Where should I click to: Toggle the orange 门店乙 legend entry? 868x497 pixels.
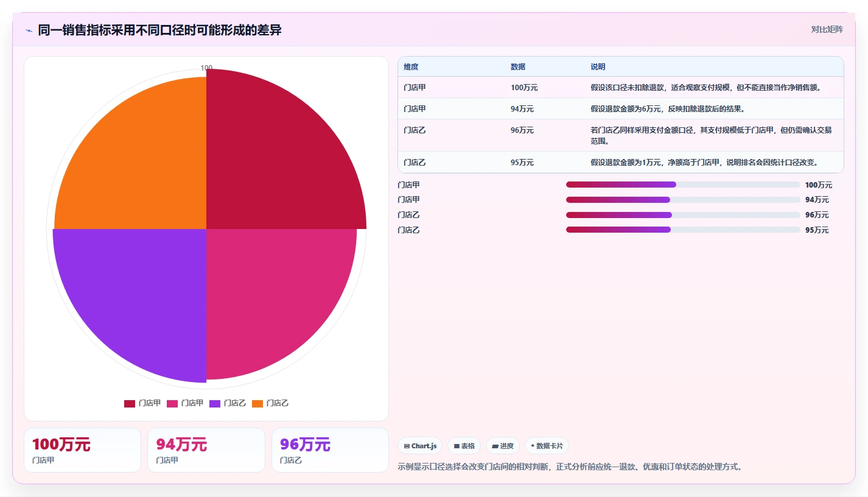270,403
